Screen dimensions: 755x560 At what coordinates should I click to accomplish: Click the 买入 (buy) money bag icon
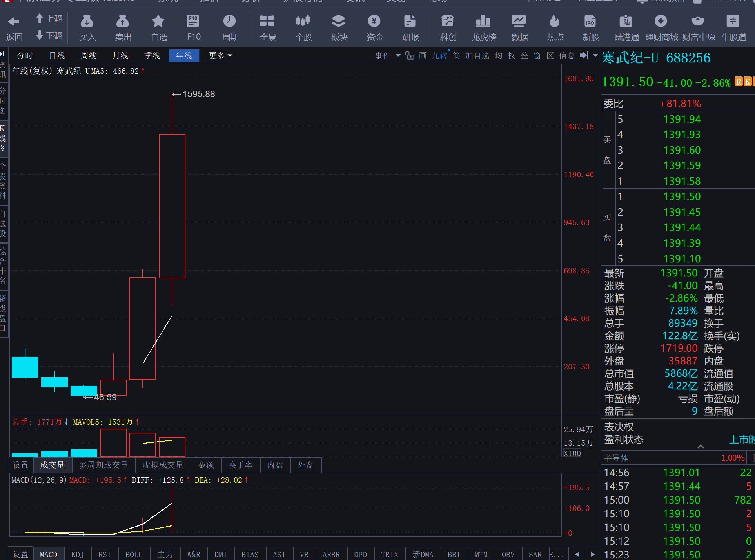pos(87,22)
